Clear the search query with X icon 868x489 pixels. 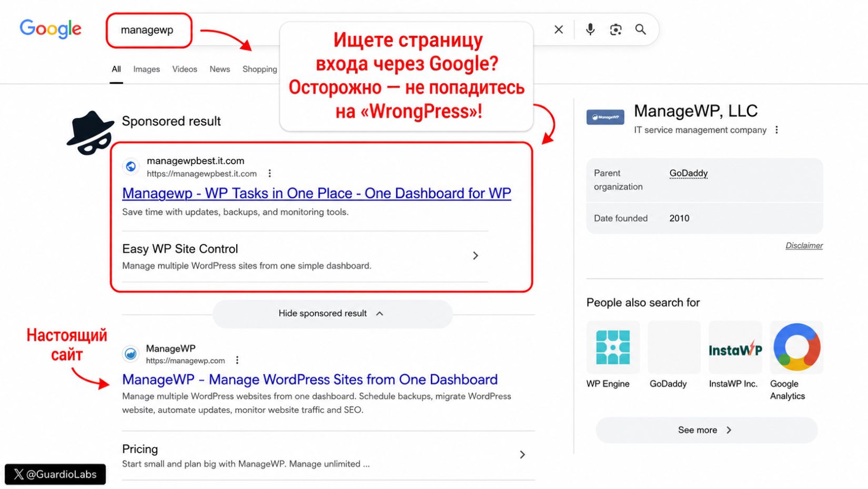[x=559, y=29]
